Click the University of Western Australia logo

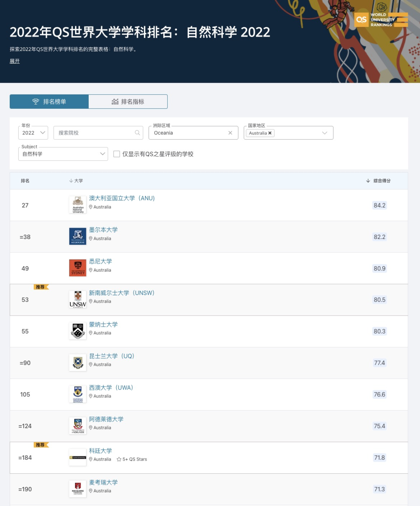pyautogui.click(x=78, y=394)
